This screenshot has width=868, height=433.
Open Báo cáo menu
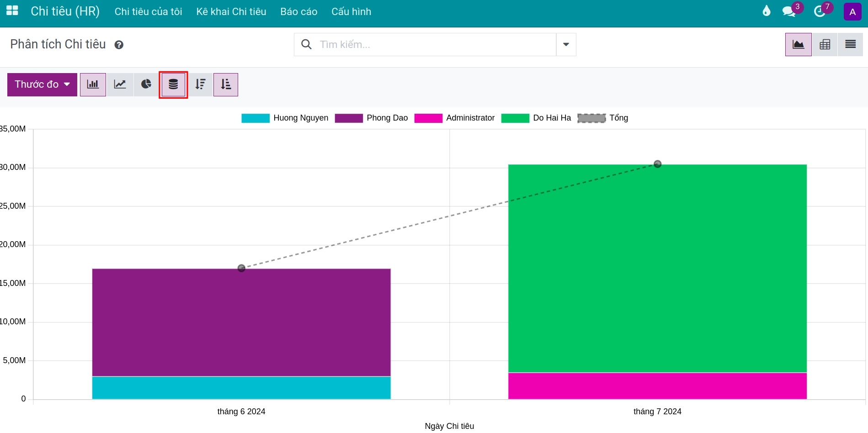299,12
